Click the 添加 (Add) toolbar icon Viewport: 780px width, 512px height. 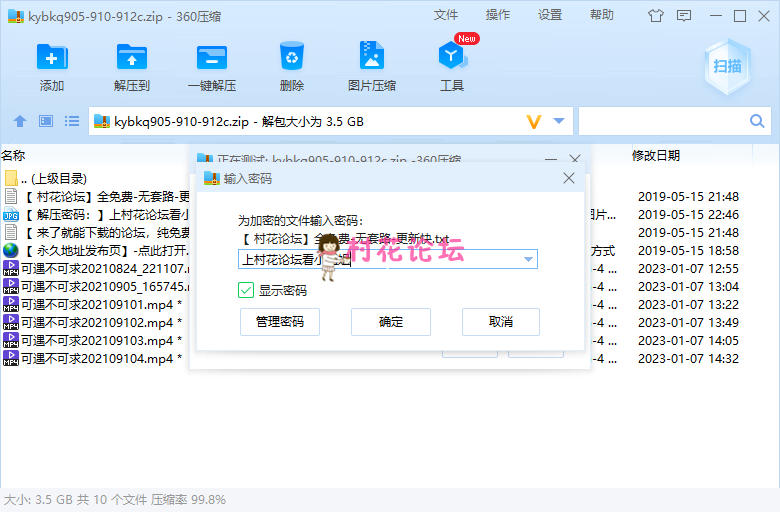(52, 57)
